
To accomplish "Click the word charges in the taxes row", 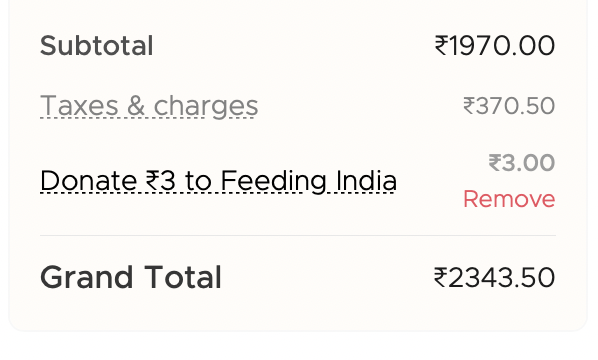I will (x=206, y=107).
